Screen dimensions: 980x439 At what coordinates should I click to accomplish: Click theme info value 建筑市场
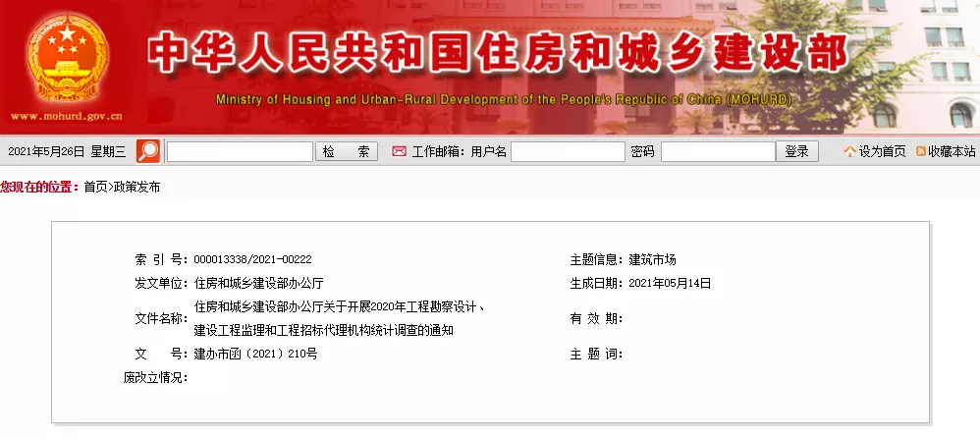pos(652,259)
